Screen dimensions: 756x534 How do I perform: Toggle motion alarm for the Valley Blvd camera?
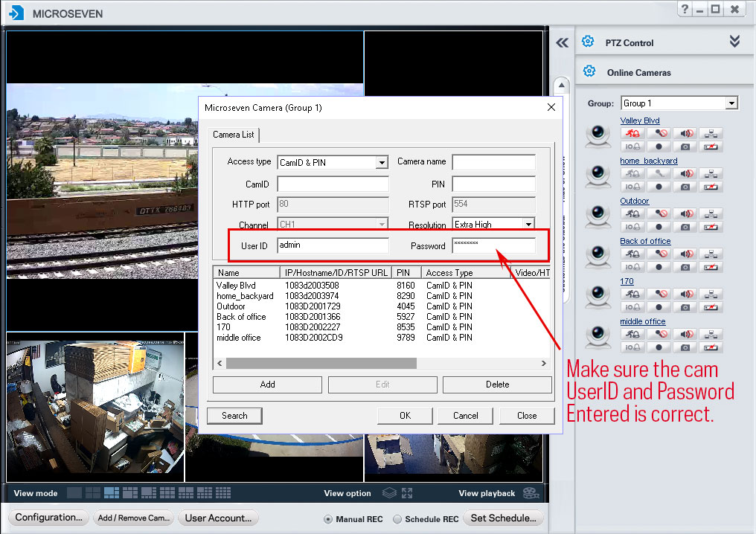click(632, 133)
